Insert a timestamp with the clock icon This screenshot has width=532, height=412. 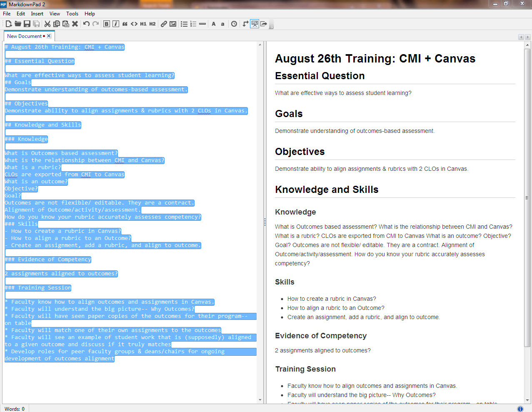pos(234,24)
